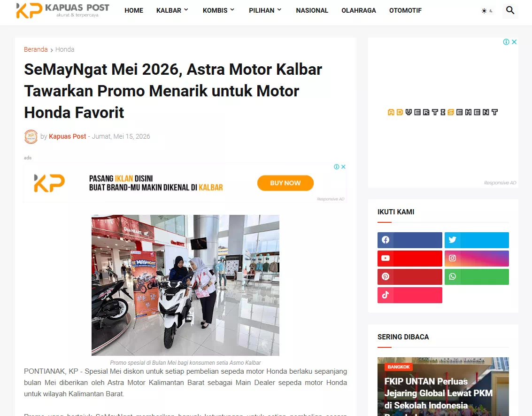Close the inline banner ad with X

click(x=343, y=167)
